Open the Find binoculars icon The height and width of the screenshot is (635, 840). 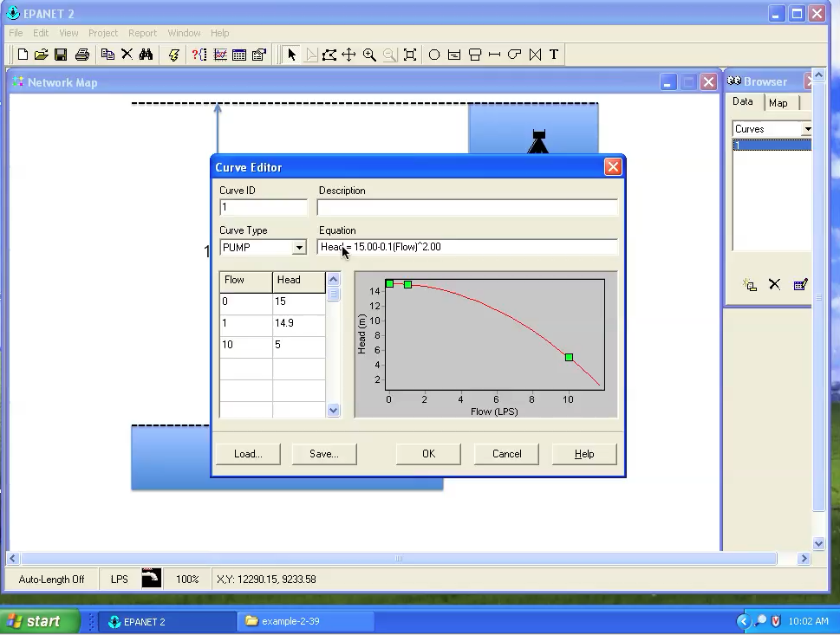tap(146, 55)
